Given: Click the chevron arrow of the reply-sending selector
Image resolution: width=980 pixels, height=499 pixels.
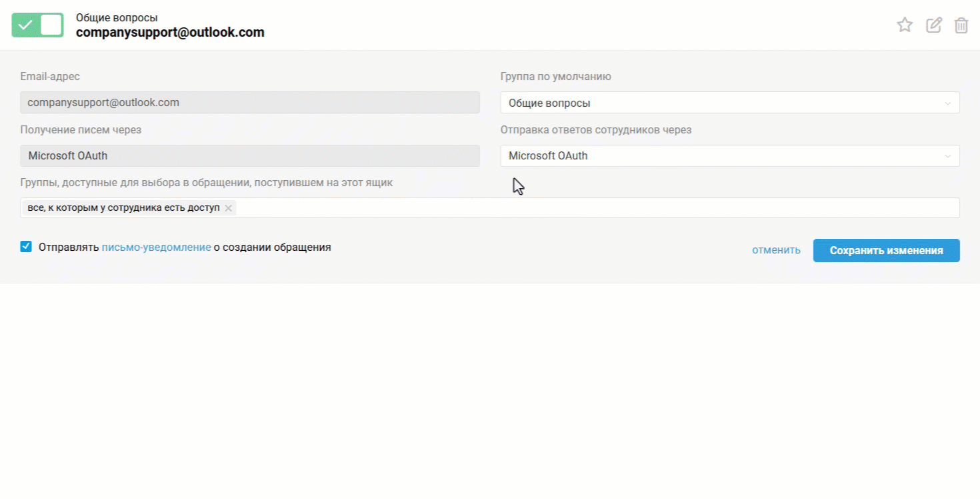Looking at the screenshot, I should click(947, 156).
